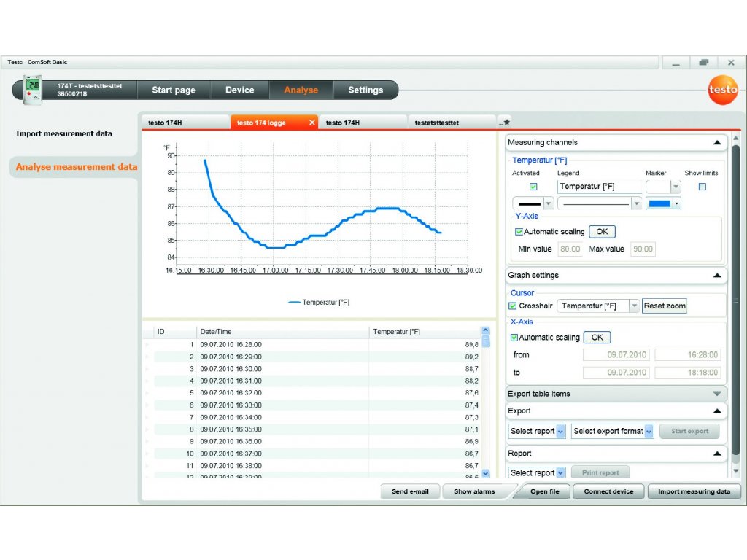Image resolution: width=747 pixels, height=560 pixels.
Task: Click the X-Axis from time field
Action: [x=687, y=355]
